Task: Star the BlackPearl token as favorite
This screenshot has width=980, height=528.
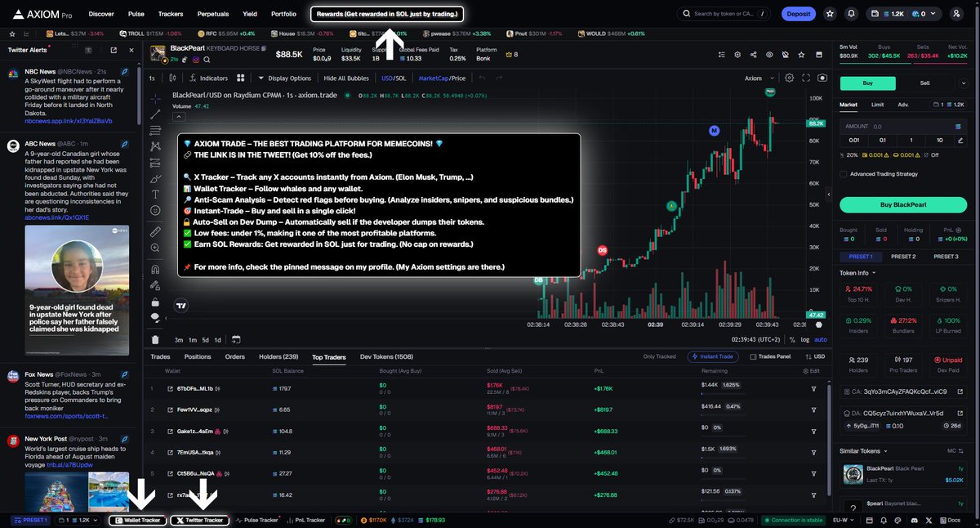Action: (x=801, y=54)
